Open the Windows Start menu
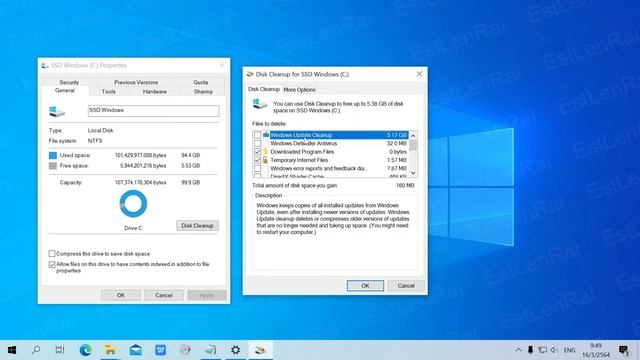This screenshot has height=360, width=640. coord(12,350)
